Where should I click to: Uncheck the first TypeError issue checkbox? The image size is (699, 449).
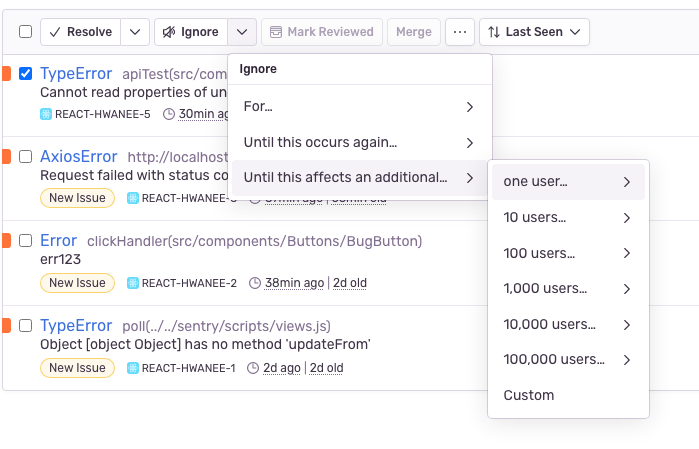(x=26, y=73)
